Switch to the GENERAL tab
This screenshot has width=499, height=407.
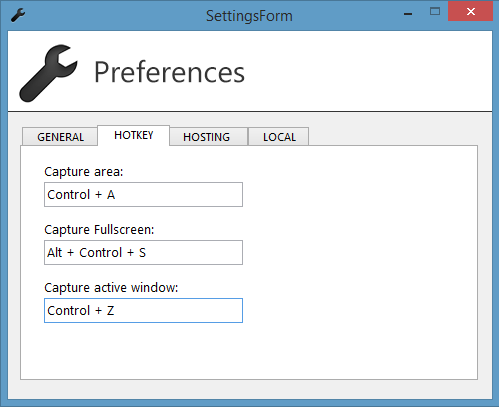(60, 137)
